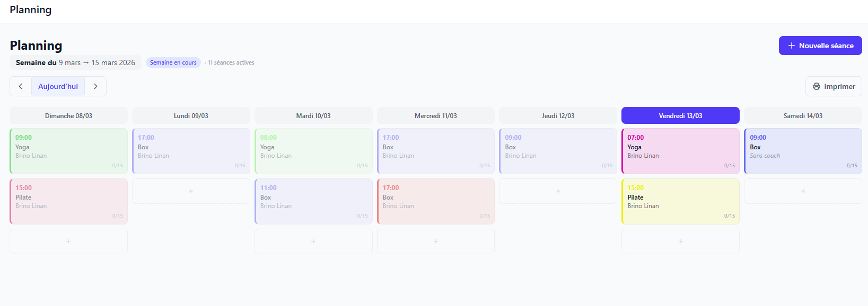
Task: Open the Friday 15:00 Pilate session
Action: click(680, 201)
